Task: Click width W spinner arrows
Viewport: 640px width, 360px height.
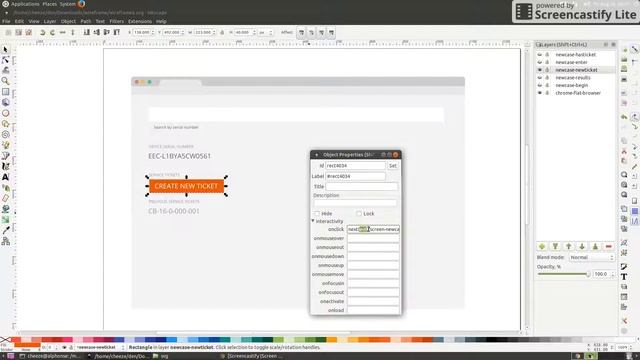Action: pyautogui.click(x=213, y=32)
